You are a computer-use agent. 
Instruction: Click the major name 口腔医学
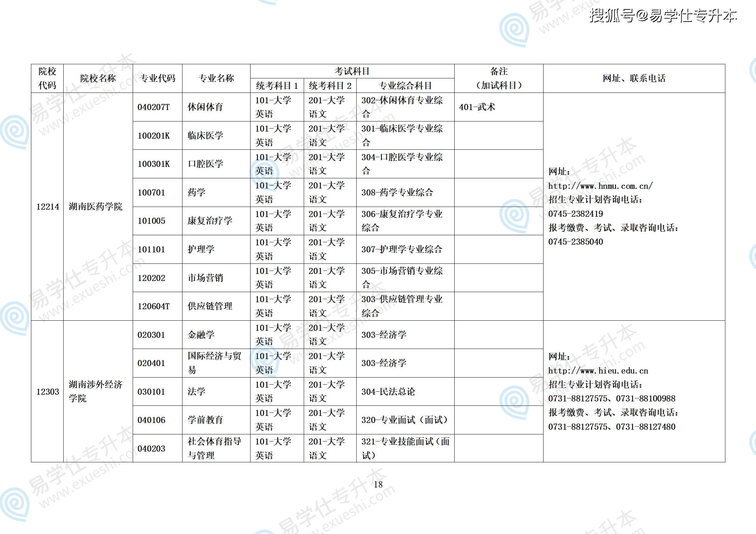[x=205, y=164]
